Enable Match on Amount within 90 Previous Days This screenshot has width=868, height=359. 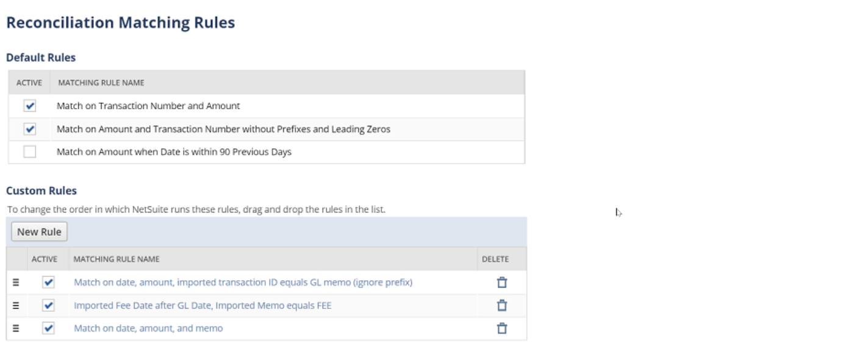(x=30, y=152)
